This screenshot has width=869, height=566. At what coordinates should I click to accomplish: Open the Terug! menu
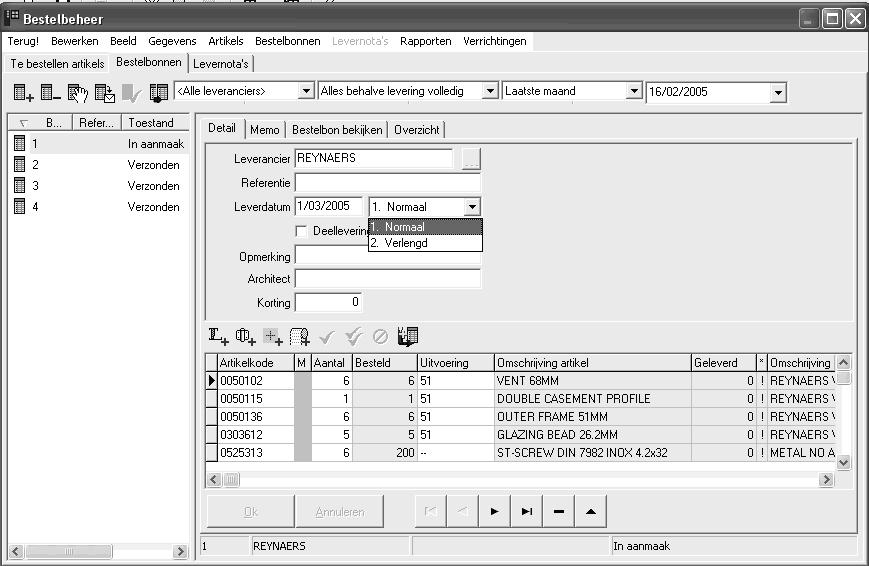click(x=23, y=41)
